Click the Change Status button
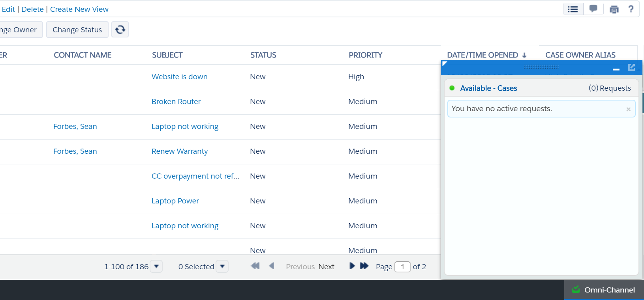 pos(77,30)
